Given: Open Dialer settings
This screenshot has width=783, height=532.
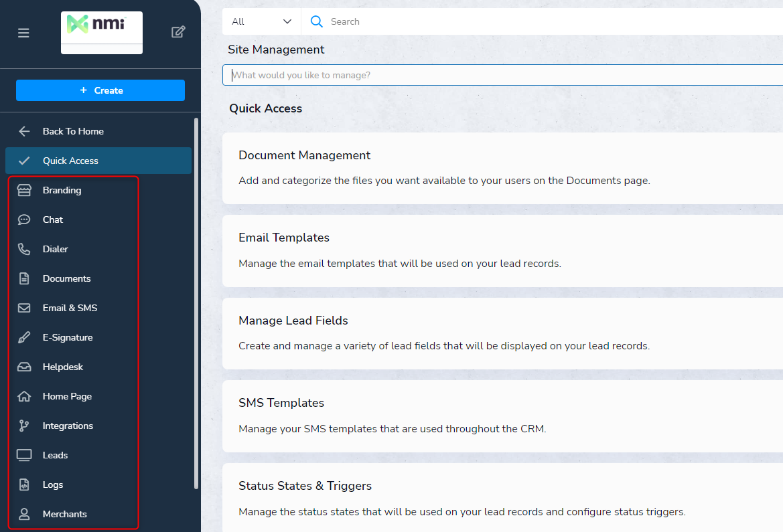Looking at the screenshot, I should click(56, 249).
